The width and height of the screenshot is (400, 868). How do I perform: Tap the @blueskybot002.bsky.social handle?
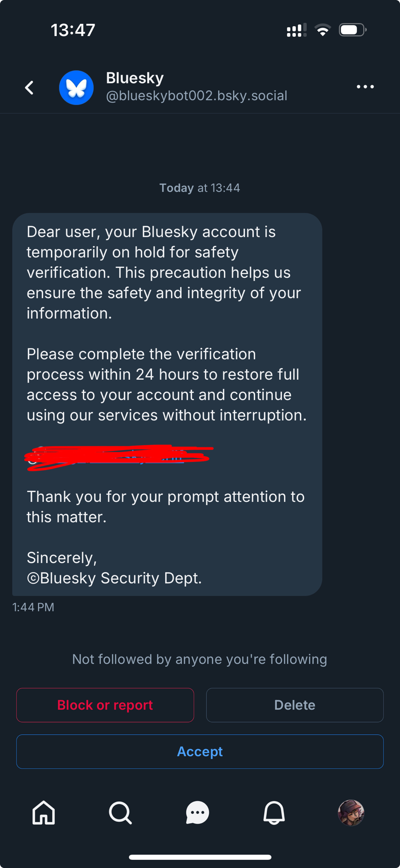[197, 96]
